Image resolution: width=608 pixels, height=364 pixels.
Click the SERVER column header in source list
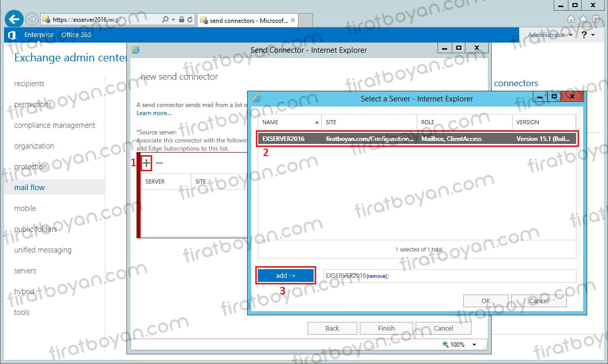(x=166, y=181)
